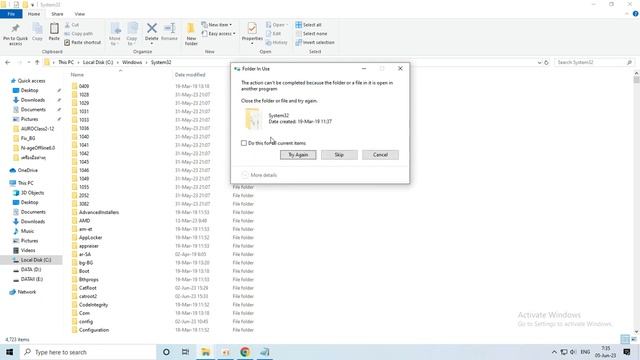Viewport: 640px width, 360px height.
Task: Select the CodeIntegrity folder
Action: pos(93,305)
